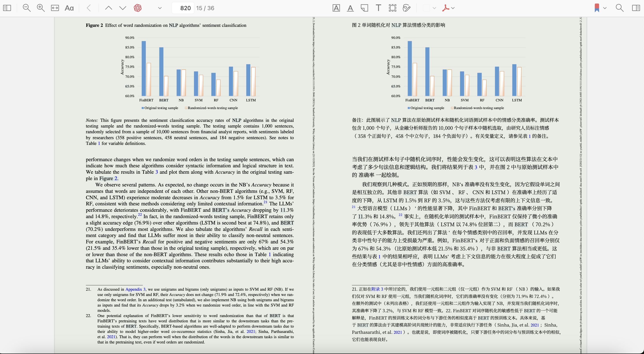Zoom out of the document
The height and width of the screenshot is (354, 644).
[26, 8]
